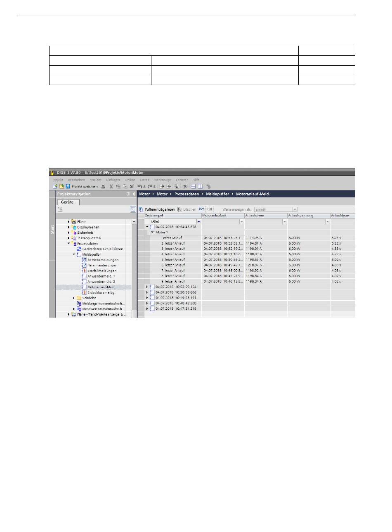Expand the Pläne tree node

coord(69,222)
